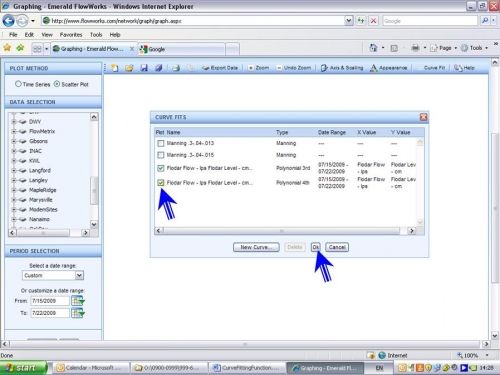Click the Feeds icon in the command bar

394,48
